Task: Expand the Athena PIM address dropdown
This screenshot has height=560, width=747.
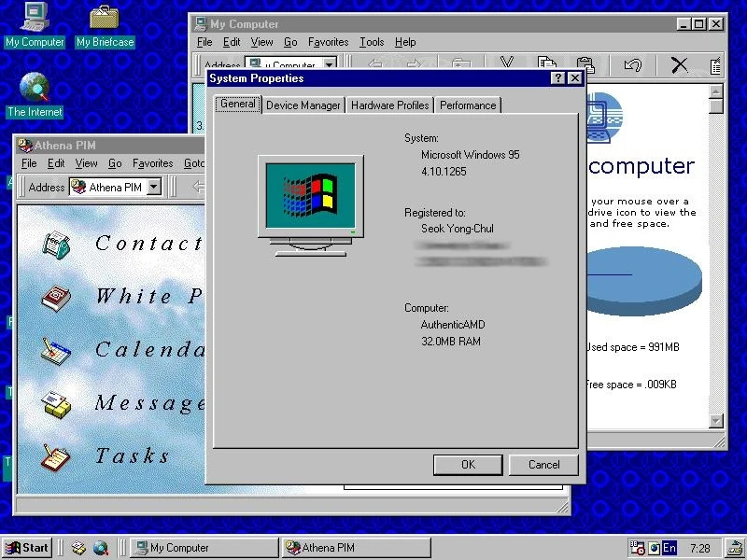Action: click(x=154, y=188)
